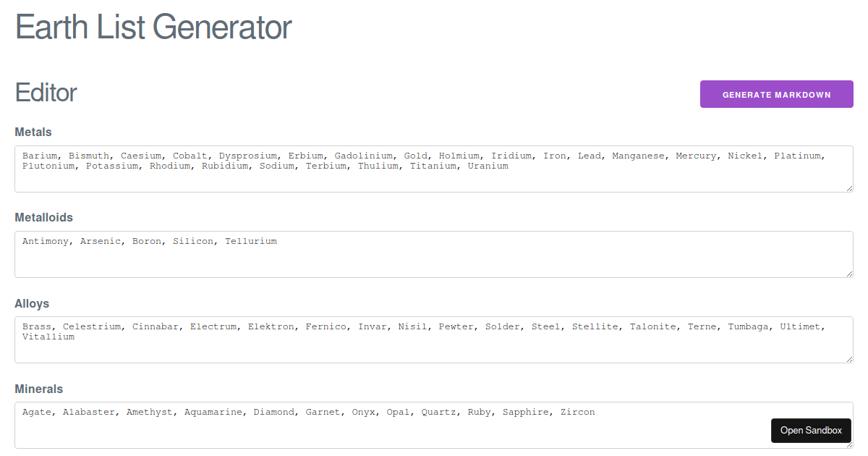The image size is (868, 456).
Task: Click the Earth List Generator heading
Action: pyautogui.click(x=152, y=27)
